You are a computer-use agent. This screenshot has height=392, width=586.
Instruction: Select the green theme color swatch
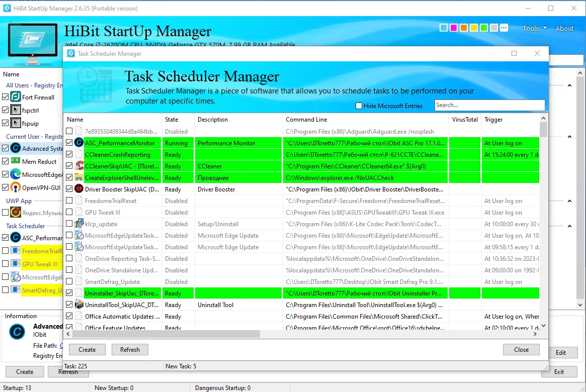click(x=484, y=28)
